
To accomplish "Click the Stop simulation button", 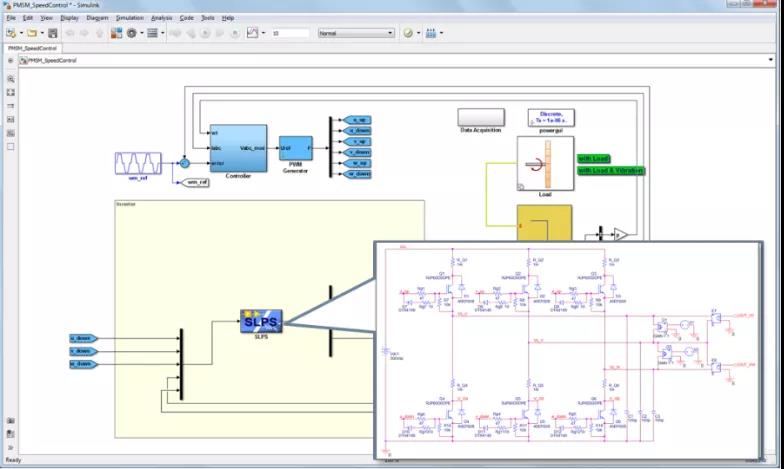I will click(x=235, y=34).
